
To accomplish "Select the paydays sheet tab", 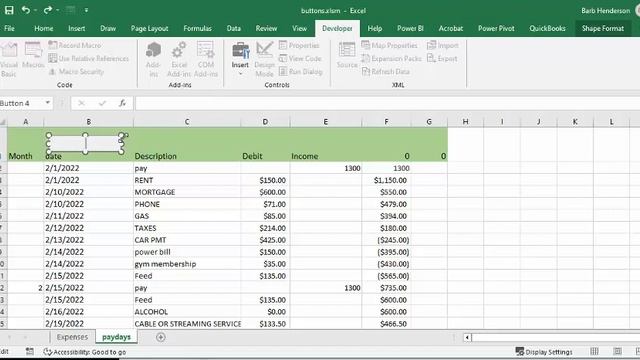I will [x=116, y=337].
